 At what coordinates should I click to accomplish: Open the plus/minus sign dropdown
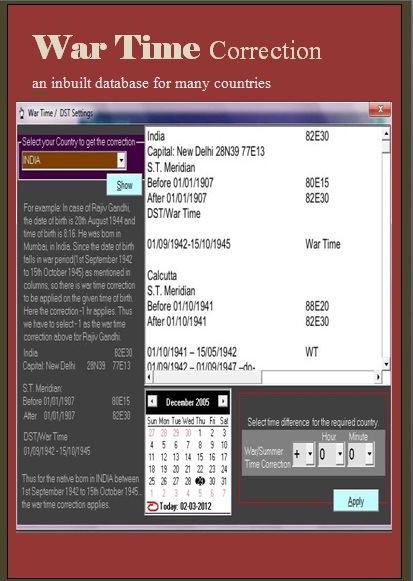click(310, 454)
